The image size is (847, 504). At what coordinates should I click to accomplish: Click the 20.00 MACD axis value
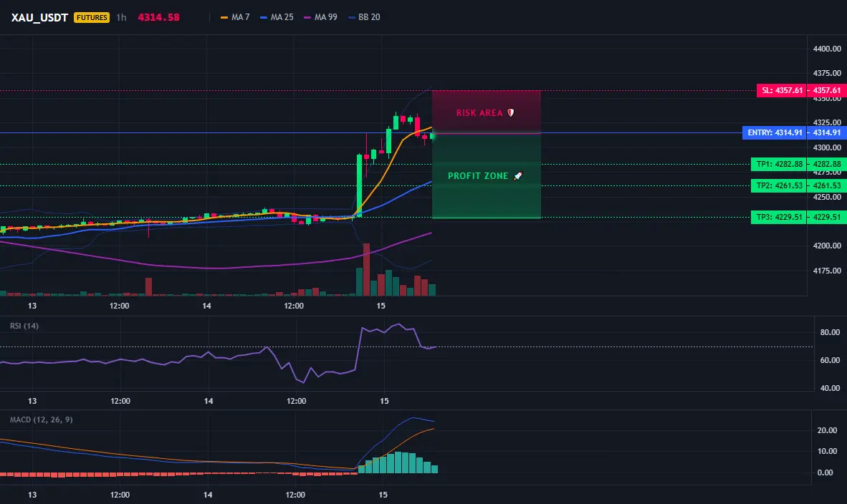pos(828,430)
